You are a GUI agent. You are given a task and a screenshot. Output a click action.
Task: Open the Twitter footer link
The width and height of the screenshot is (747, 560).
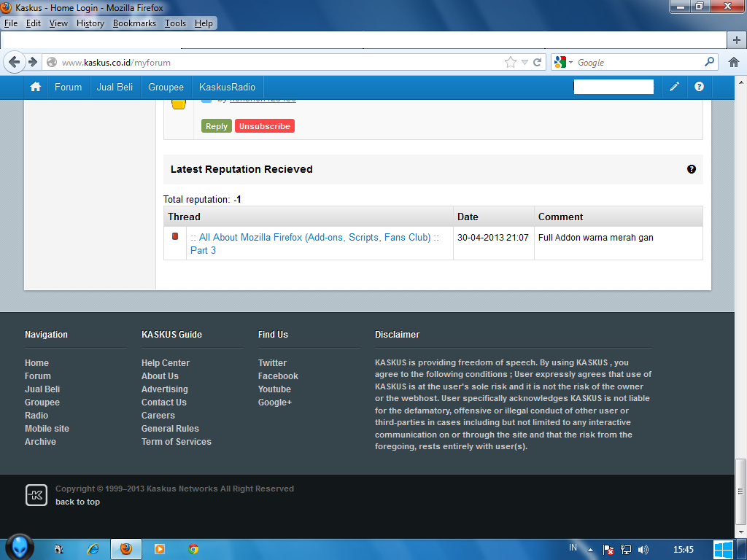[x=273, y=363]
